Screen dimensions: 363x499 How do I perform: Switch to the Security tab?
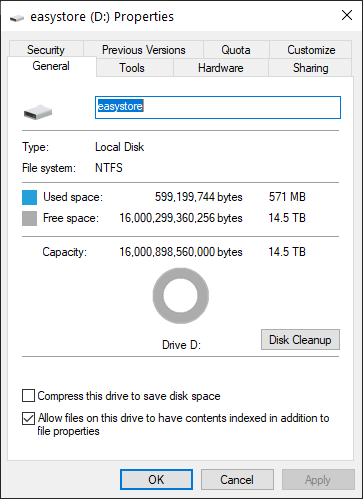coord(46,50)
